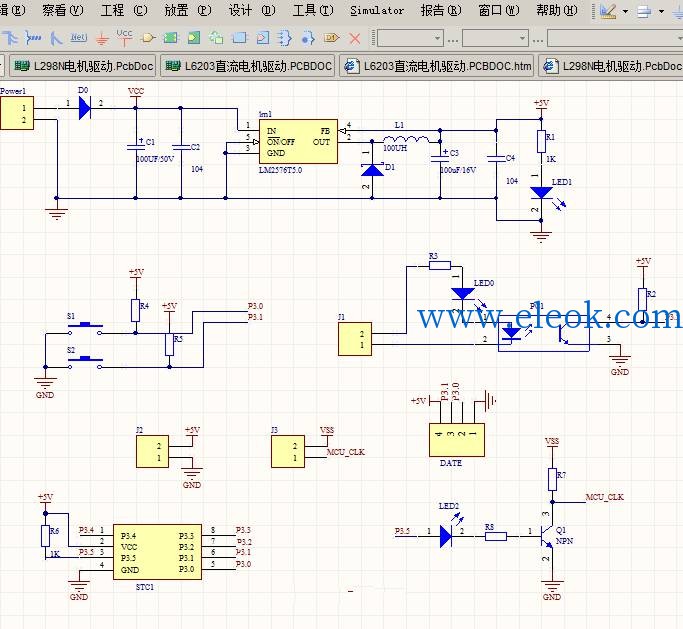Image resolution: width=683 pixels, height=629 pixels.
Task: Click the red X No ERC icon
Action: pyautogui.click(x=355, y=38)
